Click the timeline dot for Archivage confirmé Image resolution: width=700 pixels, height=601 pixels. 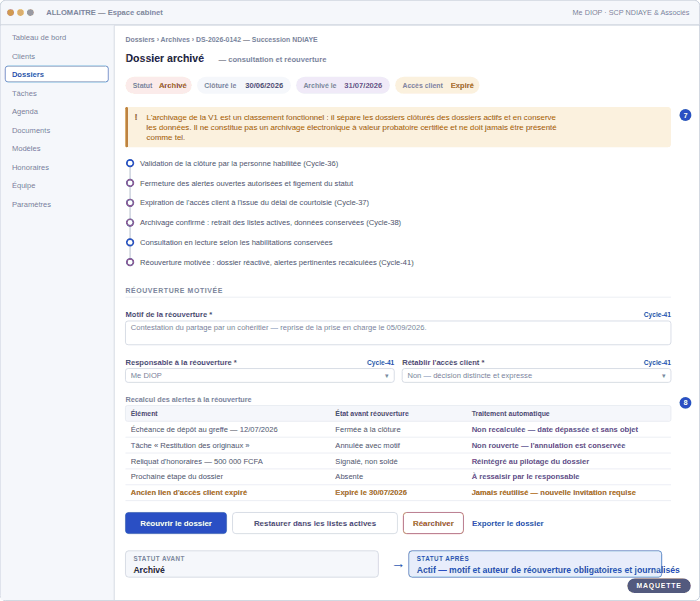[x=130, y=222]
